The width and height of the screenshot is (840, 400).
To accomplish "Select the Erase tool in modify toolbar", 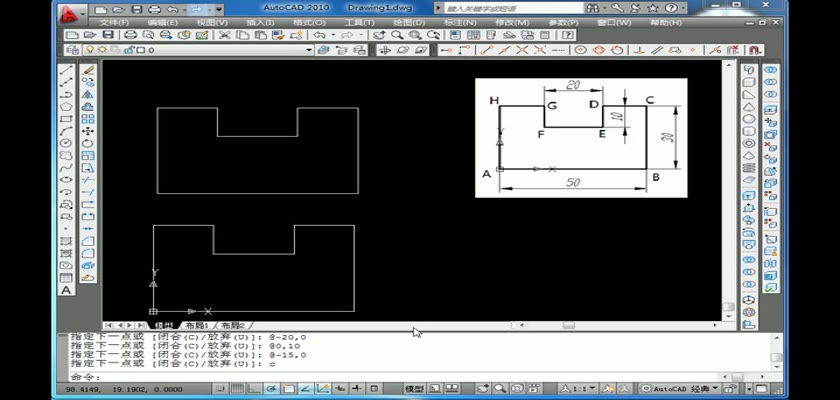I will [88, 71].
